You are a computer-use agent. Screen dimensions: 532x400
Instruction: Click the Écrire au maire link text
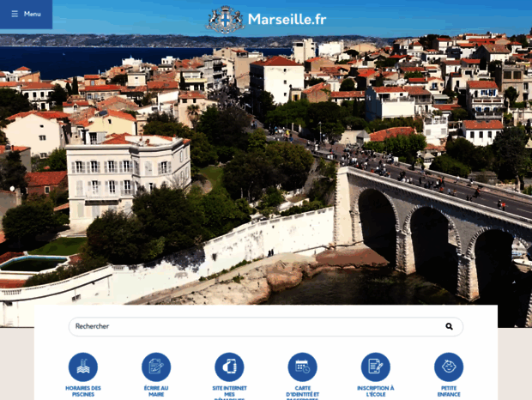pos(156,391)
